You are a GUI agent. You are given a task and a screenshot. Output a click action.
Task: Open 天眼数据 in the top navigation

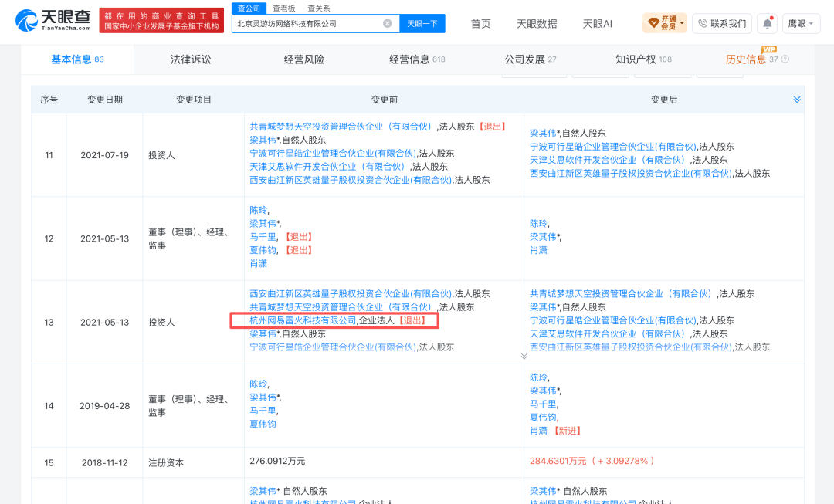click(x=537, y=24)
